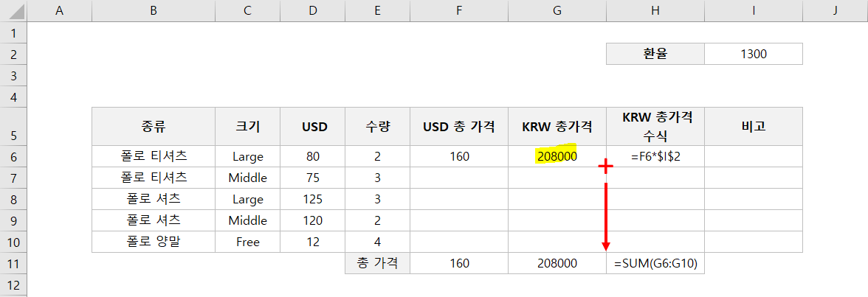Screen dimensions: 868x297
Task: Select row 4 header
Action: pos(13,97)
